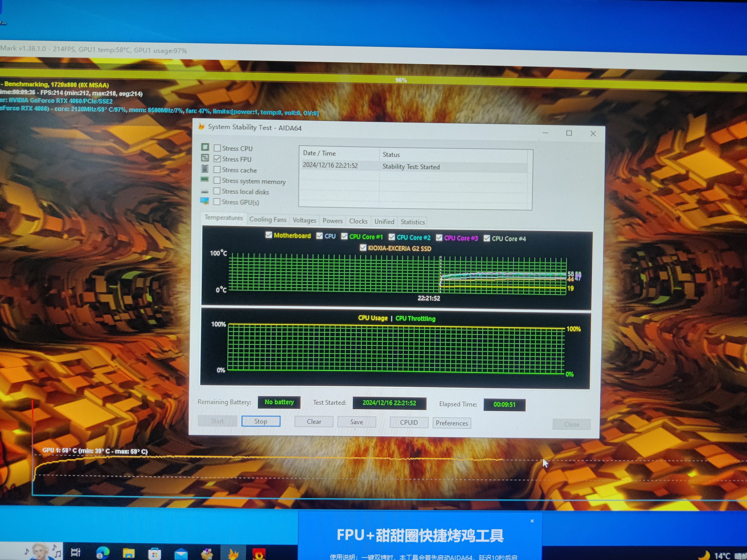Switch to FurMark red taskbar icon
Image resolution: width=747 pixels, height=560 pixels.
coord(259,554)
